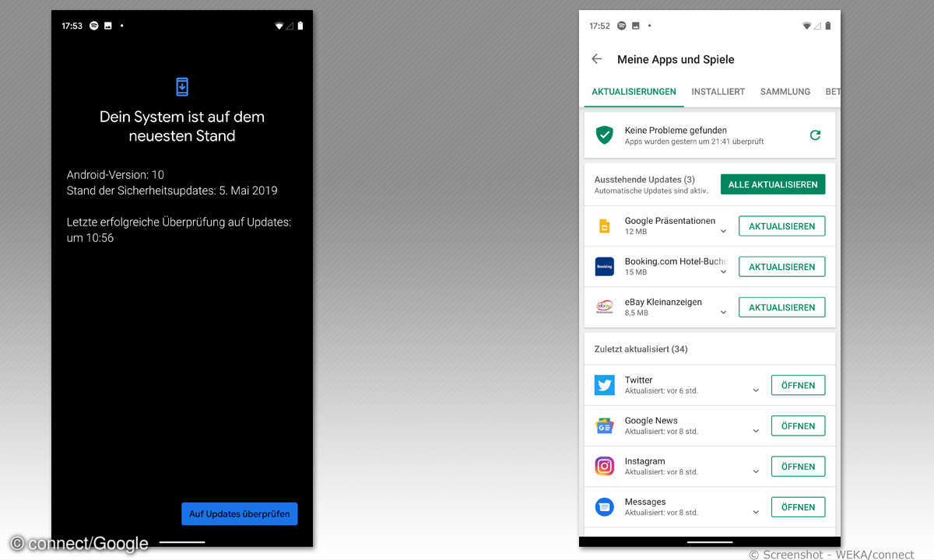
Task: Tap the Ausstehende Updates (3) heading
Action: (x=644, y=180)
